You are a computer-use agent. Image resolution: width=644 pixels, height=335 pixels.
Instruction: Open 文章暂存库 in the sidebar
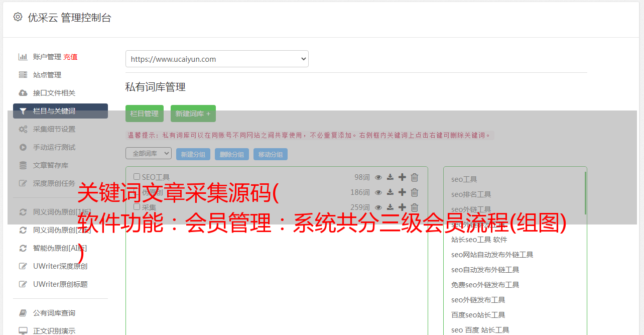pos(51,165)
